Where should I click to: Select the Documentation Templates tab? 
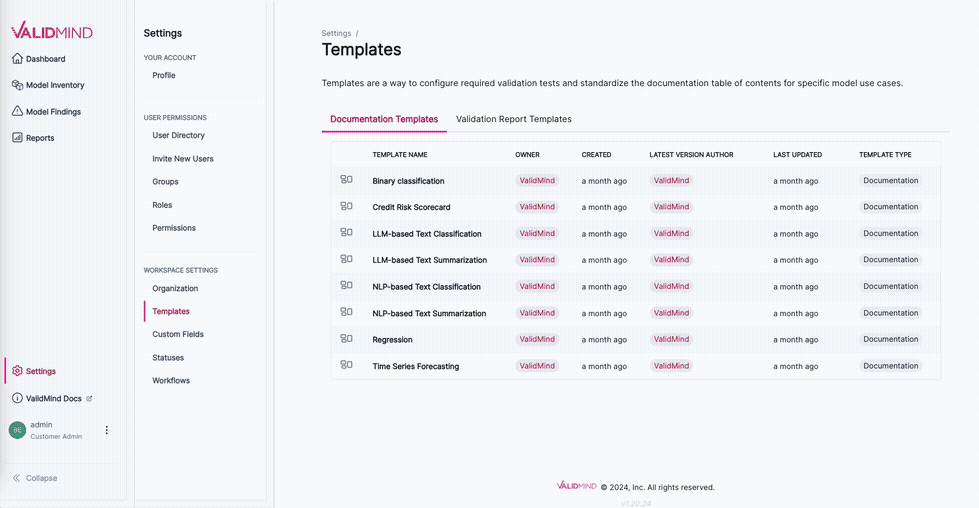click(x=384, y=119)
